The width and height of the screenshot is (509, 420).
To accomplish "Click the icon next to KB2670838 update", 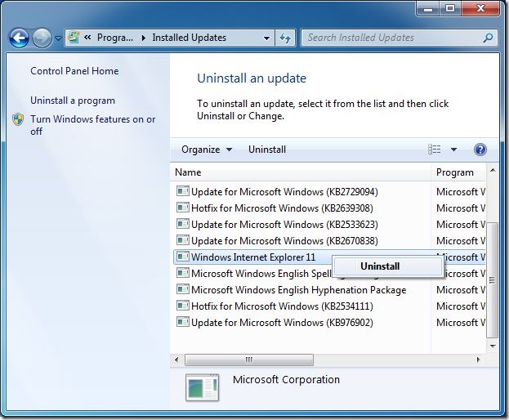I will [183, 240].
